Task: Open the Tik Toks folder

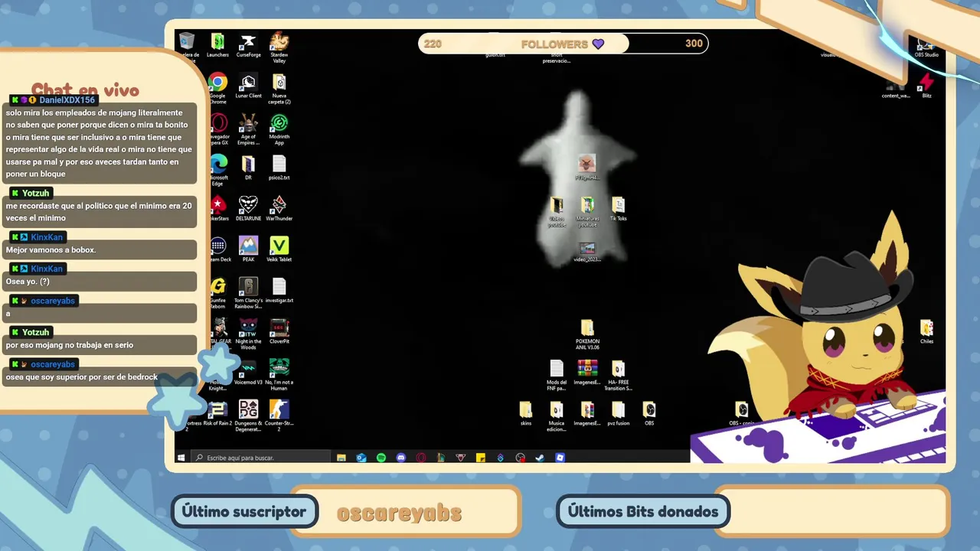Action: tap(618, 209)
